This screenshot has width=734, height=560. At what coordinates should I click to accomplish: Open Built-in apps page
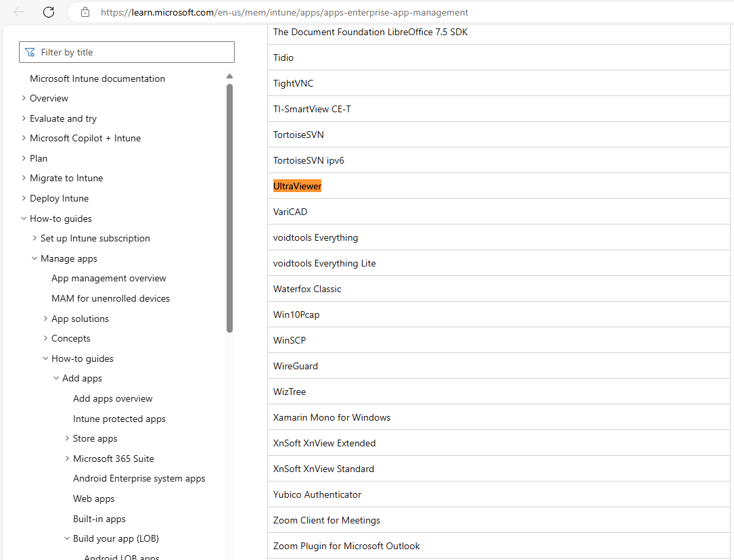[99, 519]
